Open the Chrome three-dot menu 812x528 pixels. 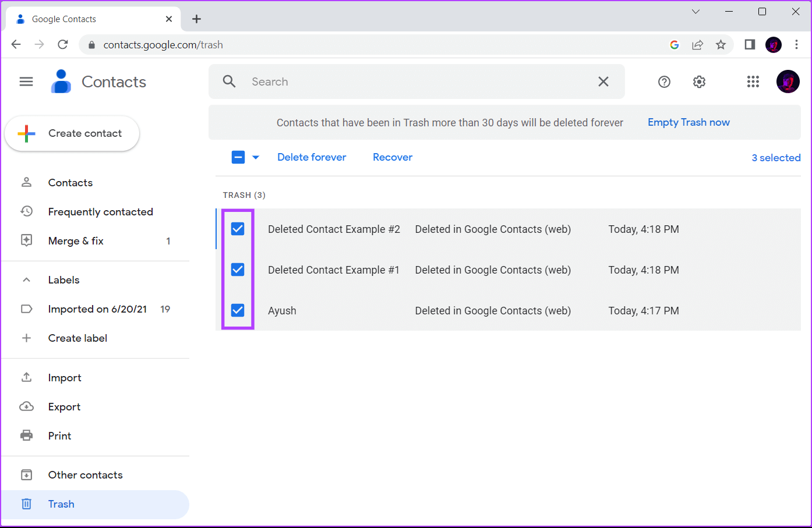pyautogui.click(x=796, y=45)
